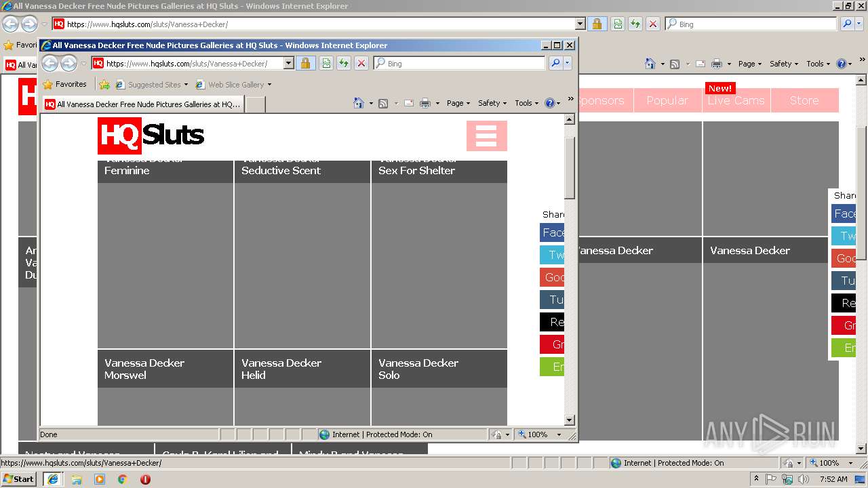Click the Popular link in the background page

pos(667,100)
